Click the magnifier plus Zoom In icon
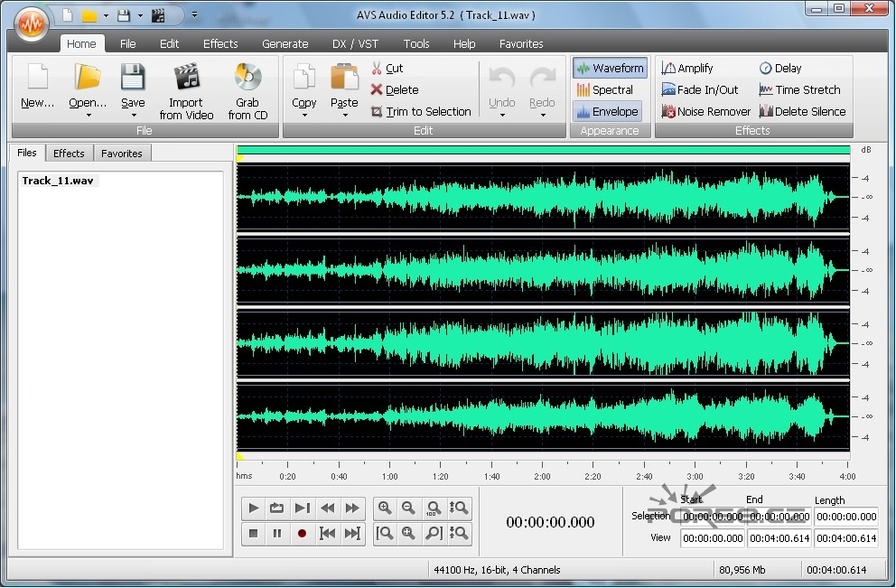 click(385, 508)
